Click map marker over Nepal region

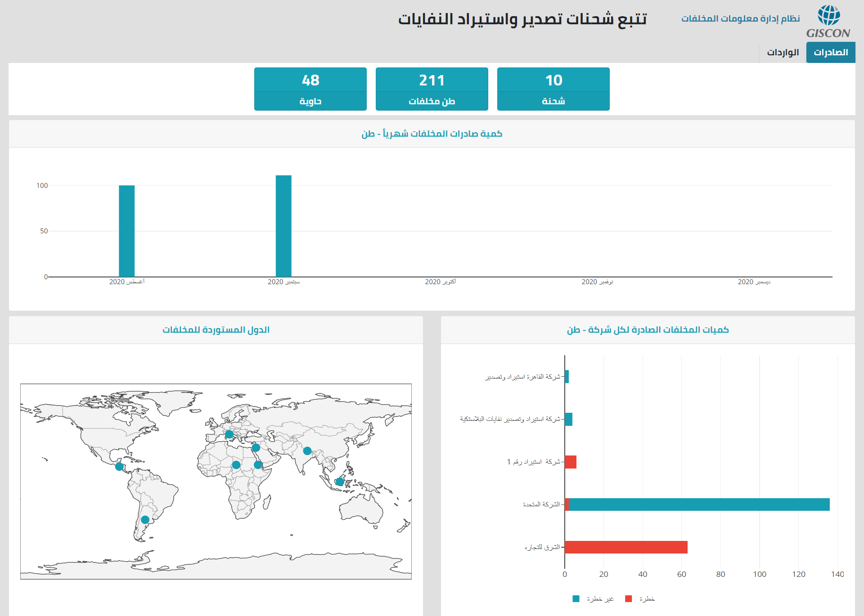click(x=307, y=451)
